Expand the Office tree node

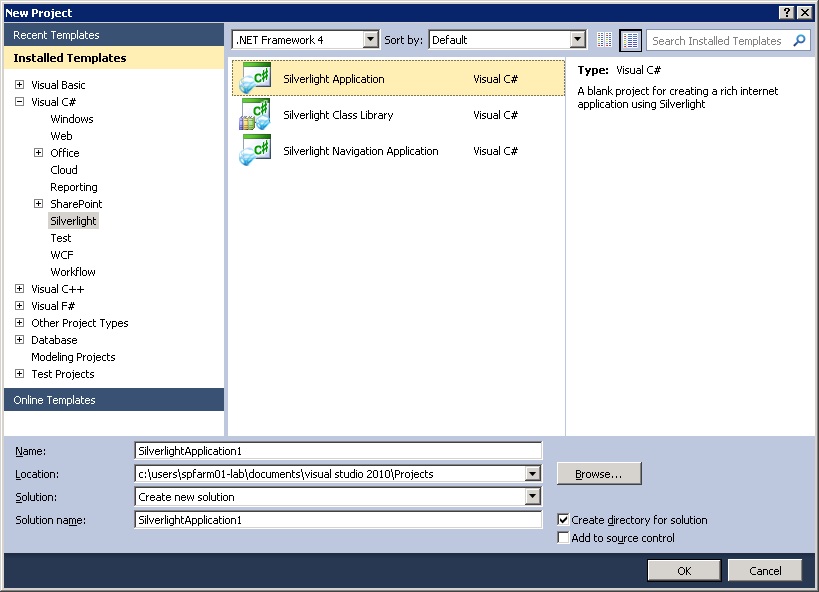coord(38,153)
